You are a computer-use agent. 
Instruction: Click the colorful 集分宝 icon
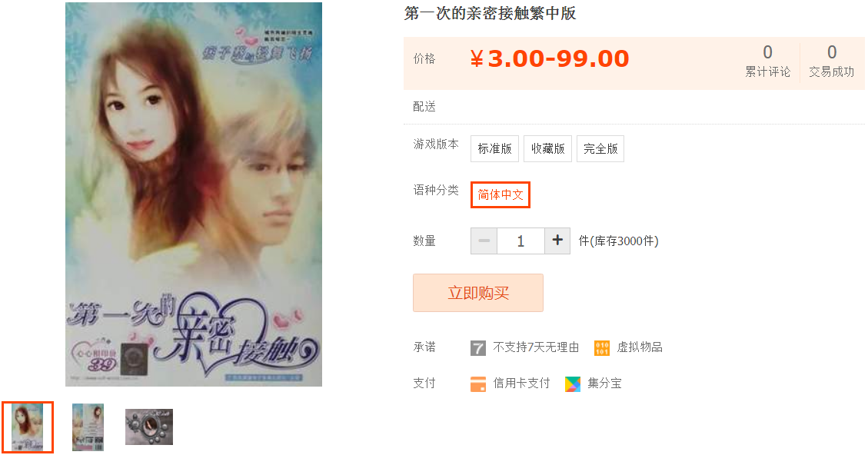coord(573,384)
